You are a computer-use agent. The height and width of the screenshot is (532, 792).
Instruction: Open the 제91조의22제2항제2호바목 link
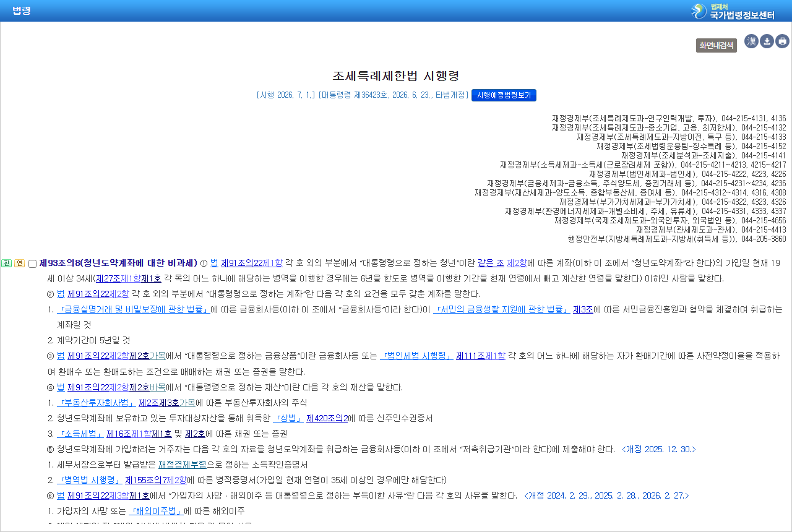[x=116, y=387]
